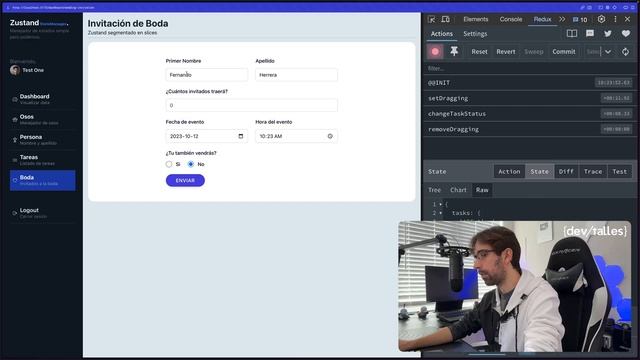Screen dimensions: 640x360
Task: Collapse line 1 of raw JSON
Action: 440,204
